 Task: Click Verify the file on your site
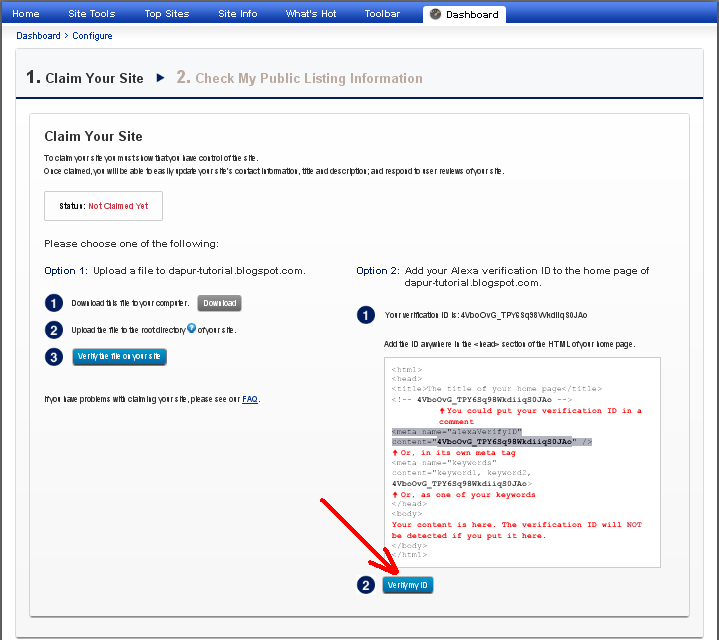[119, 356]
